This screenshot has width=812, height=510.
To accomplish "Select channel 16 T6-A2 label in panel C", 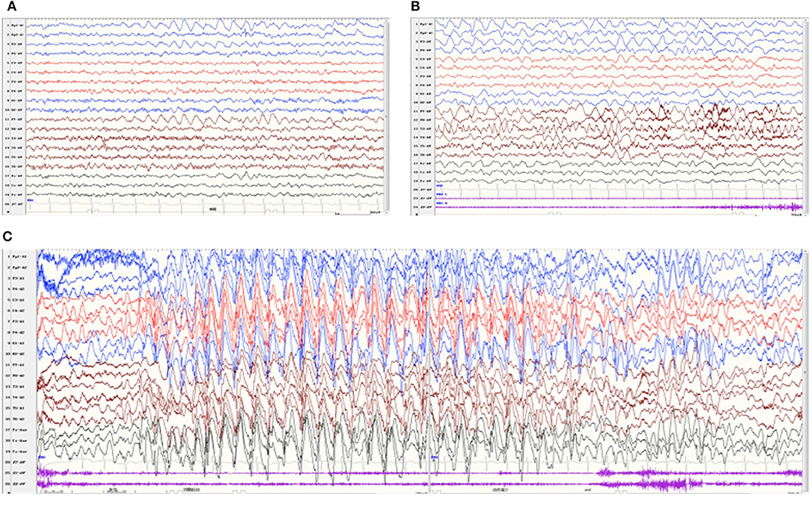I will (x=19, y=419).
